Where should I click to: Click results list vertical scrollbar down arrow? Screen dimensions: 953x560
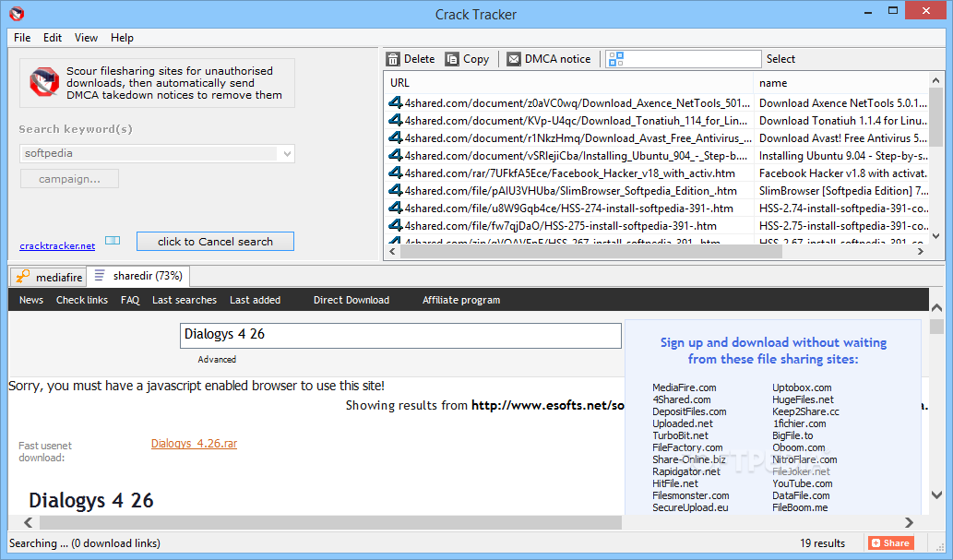click(x=936, y=236)
